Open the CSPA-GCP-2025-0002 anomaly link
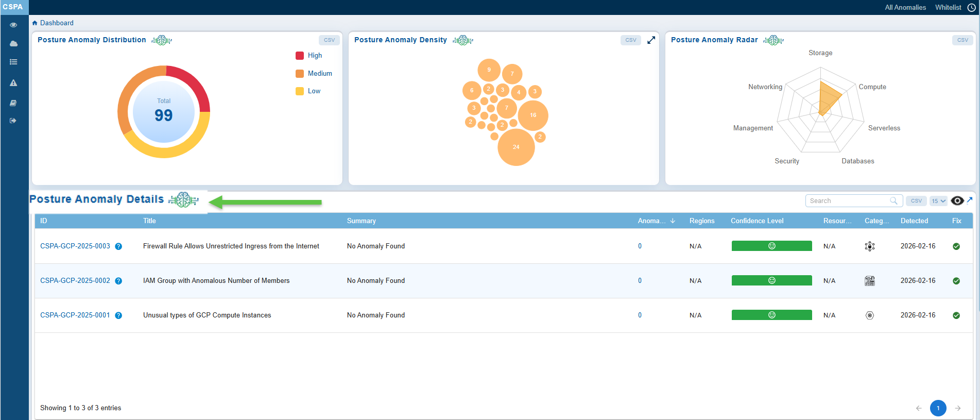The width and height of the screenshot is (980, 420). pyautogui.click(x=75, y=281)
